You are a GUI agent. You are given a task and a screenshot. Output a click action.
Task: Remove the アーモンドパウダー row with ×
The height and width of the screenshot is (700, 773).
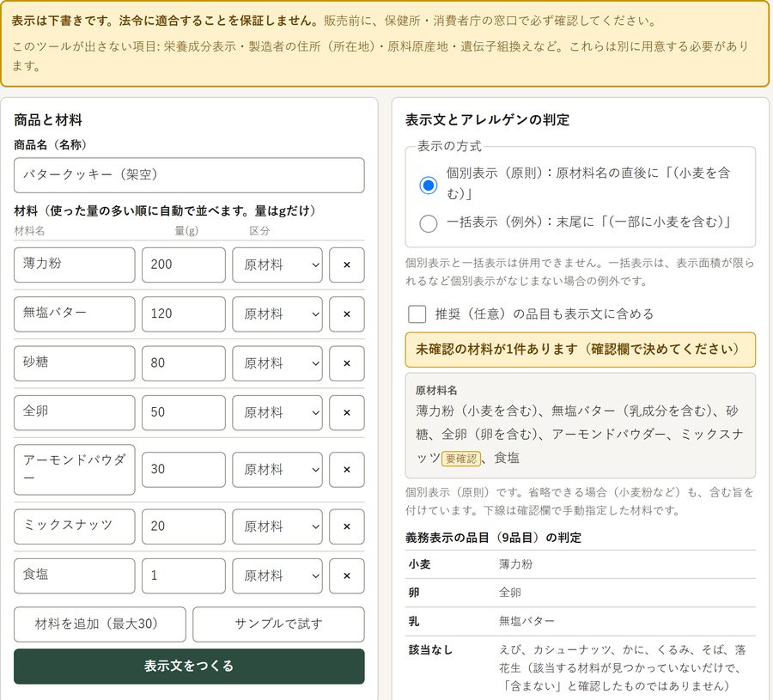click(x=347, y=470)
